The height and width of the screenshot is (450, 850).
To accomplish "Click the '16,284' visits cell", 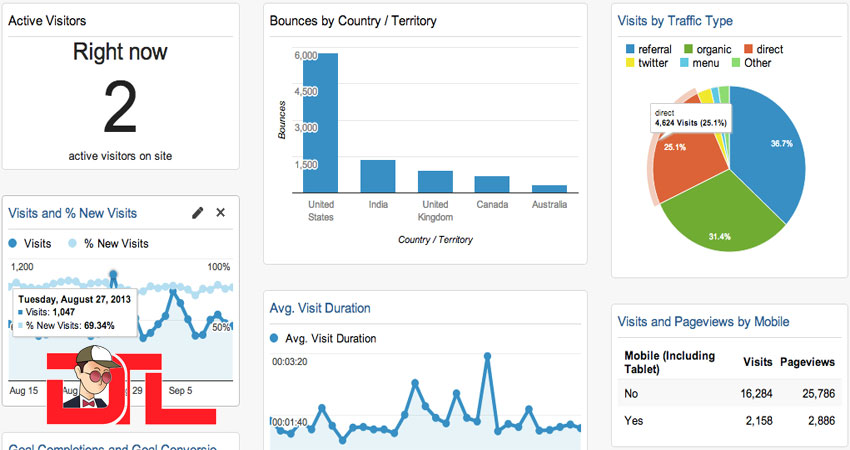I will pyautogui.click(x=756, y=394).
